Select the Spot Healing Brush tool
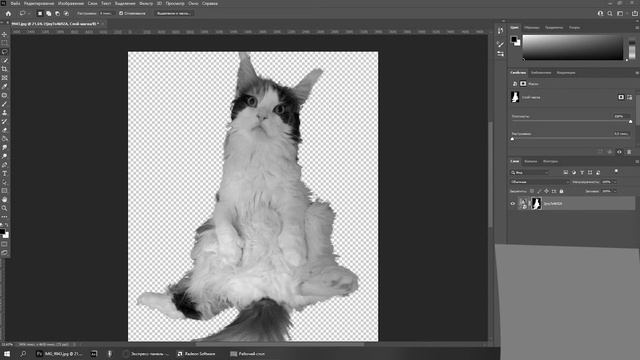 (x=4, y=95)
